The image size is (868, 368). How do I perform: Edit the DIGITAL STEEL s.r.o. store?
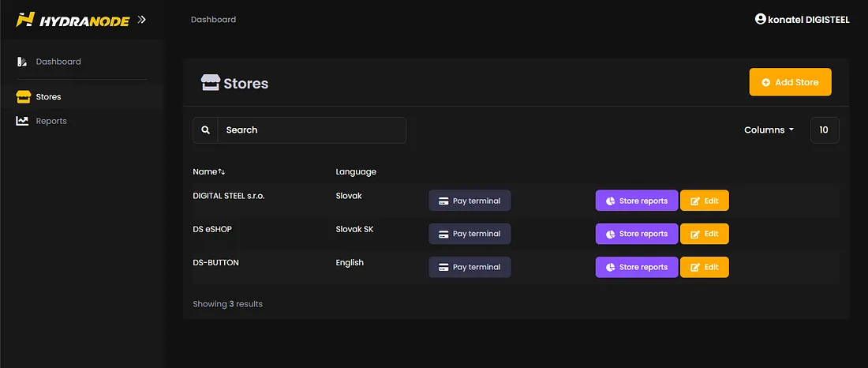(704, 201)
